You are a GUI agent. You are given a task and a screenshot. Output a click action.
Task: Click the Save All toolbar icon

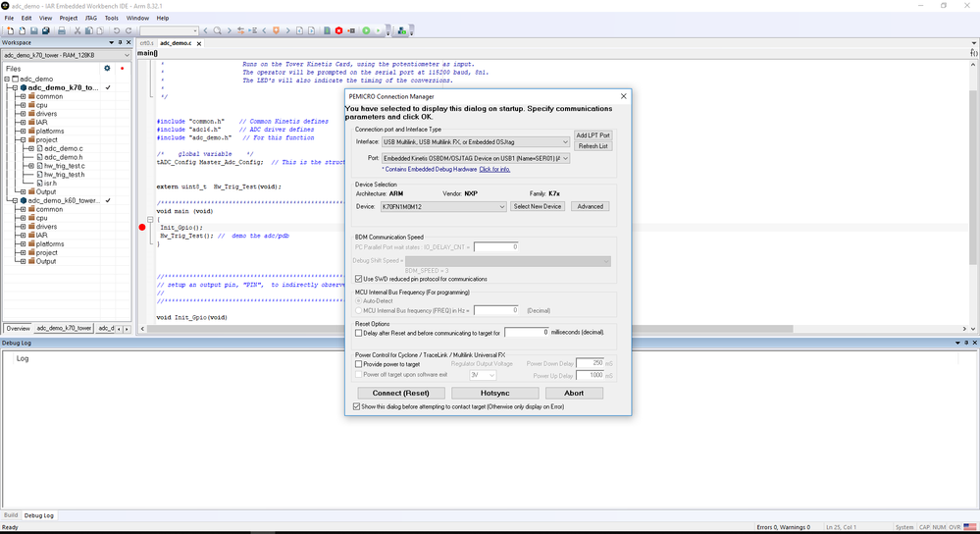[46, 30]
